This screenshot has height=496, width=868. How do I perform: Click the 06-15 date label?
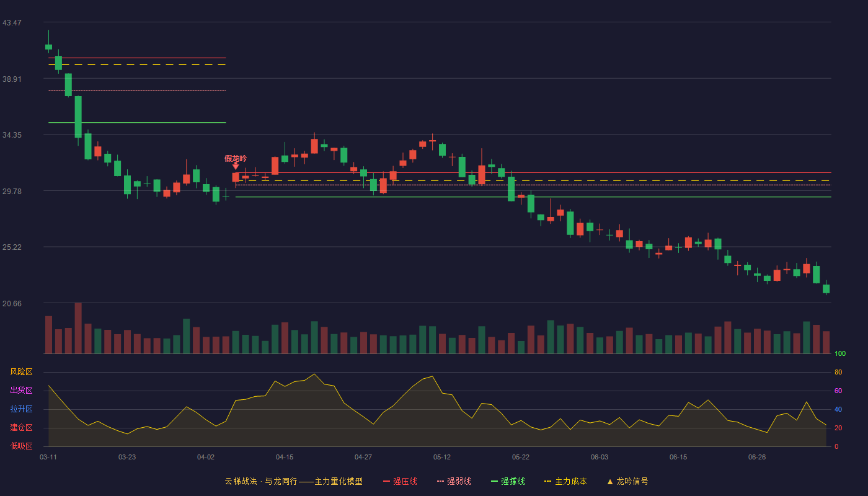pyautogui.click(x=678, y=457)
